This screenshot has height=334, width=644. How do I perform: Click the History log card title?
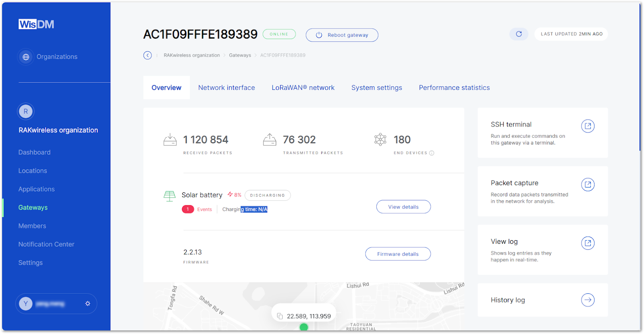click(508, 300)
